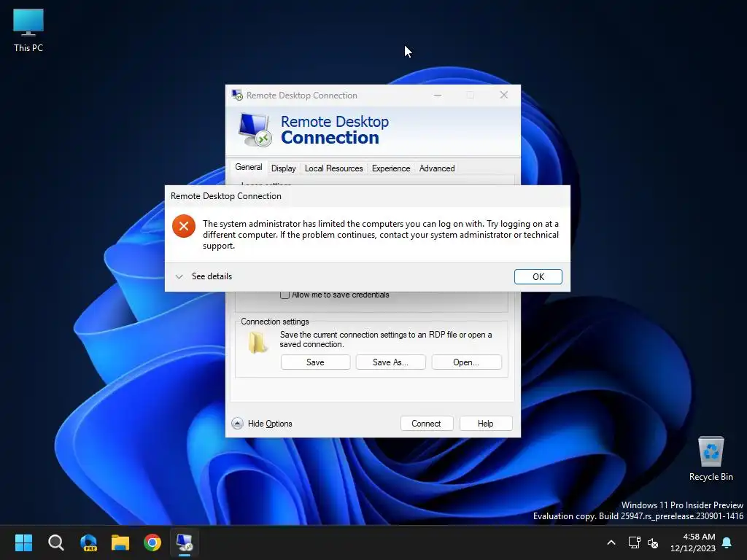Click the Open... button
The height and width of the screenshot is (560, 747).
(466, 362)
